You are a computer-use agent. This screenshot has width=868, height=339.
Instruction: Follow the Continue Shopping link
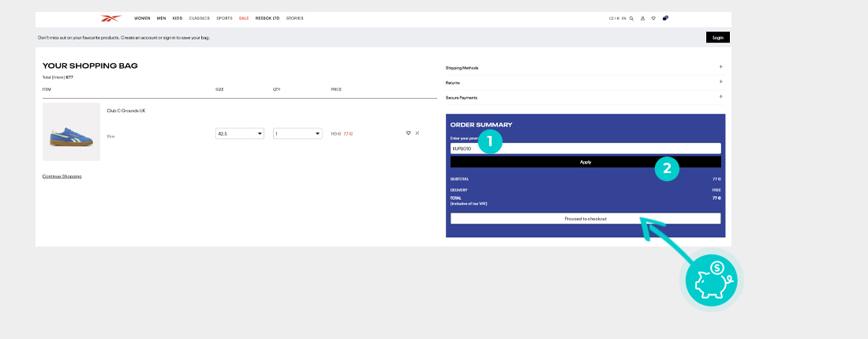click(62, 176)
